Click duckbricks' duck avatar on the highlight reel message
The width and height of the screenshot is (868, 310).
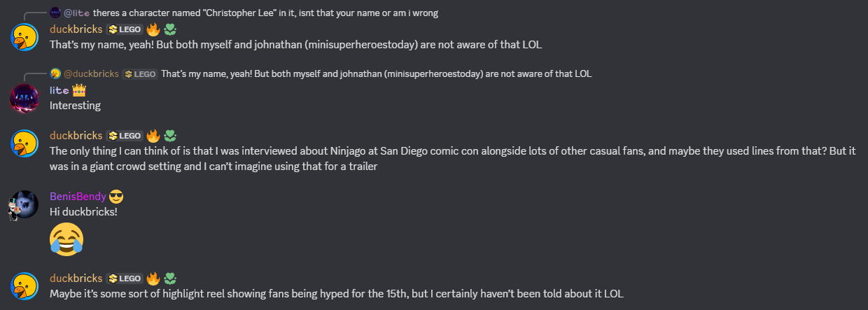pyautogui.click(x=24, y=286)
